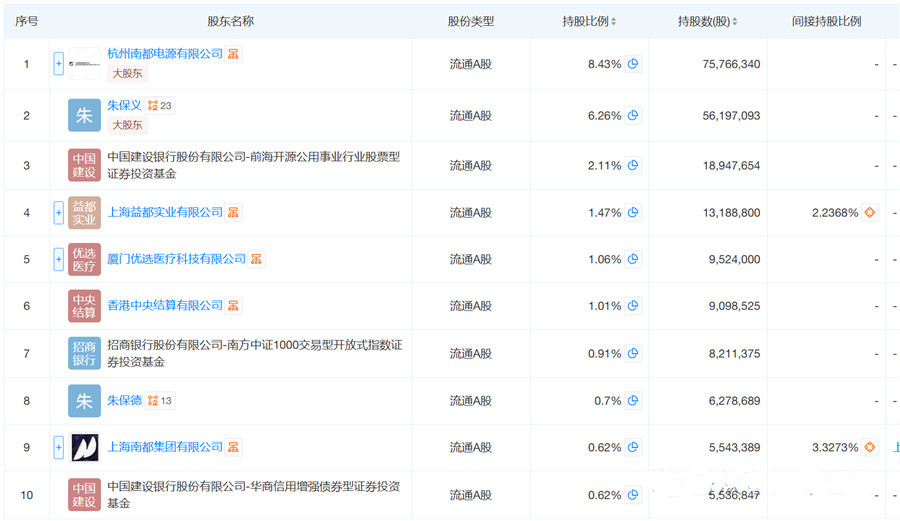Expand row 5 厦门优选医疗科技 with plus button
This screenshot has width=900, height=521.
point(59,259)
